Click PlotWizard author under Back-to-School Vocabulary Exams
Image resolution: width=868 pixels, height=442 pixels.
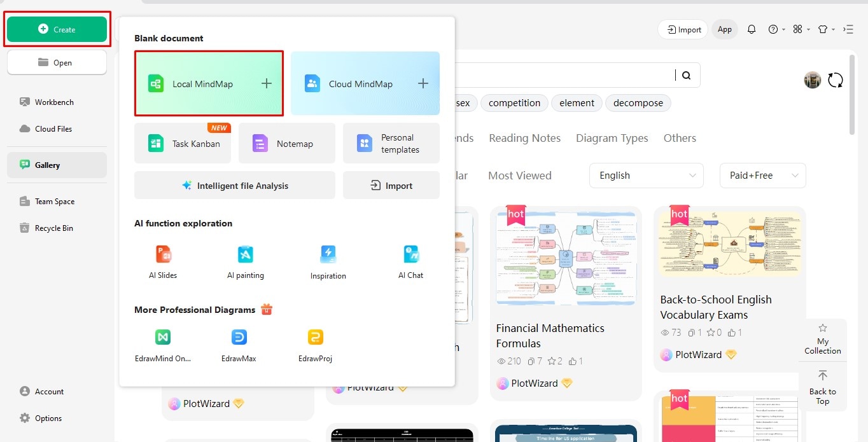coord(698,354)
